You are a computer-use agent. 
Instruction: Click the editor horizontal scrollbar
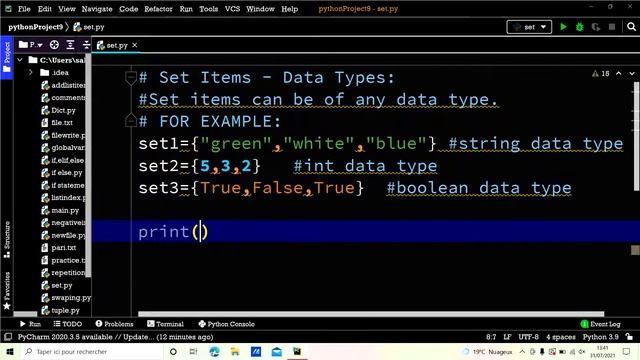[x=371, y=314]
